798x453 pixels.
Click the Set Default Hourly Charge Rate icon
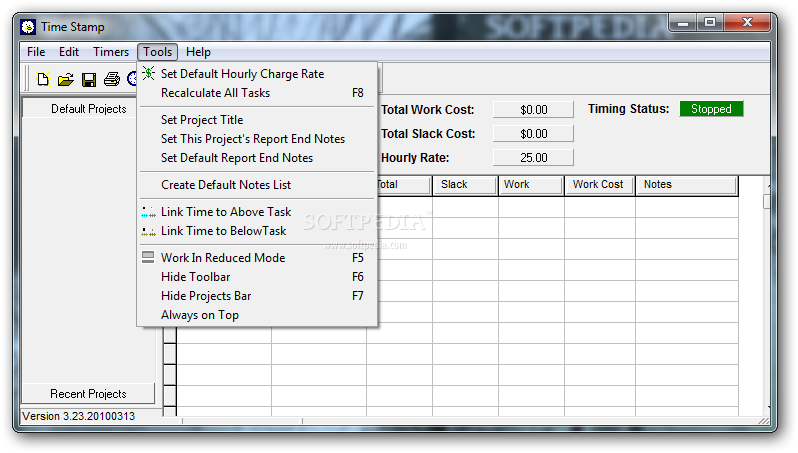[x=149, y=73]
